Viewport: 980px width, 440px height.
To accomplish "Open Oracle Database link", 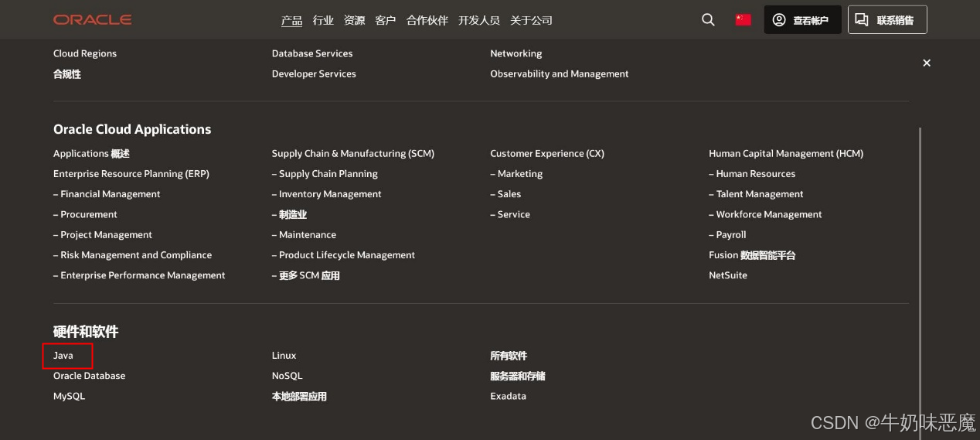I will (x=89, y=376).
